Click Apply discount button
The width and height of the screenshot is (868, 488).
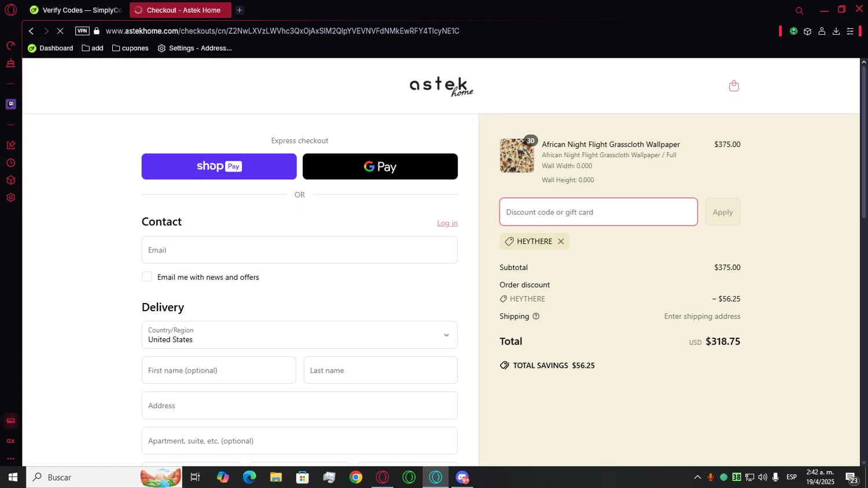click(x=723, y=212)
